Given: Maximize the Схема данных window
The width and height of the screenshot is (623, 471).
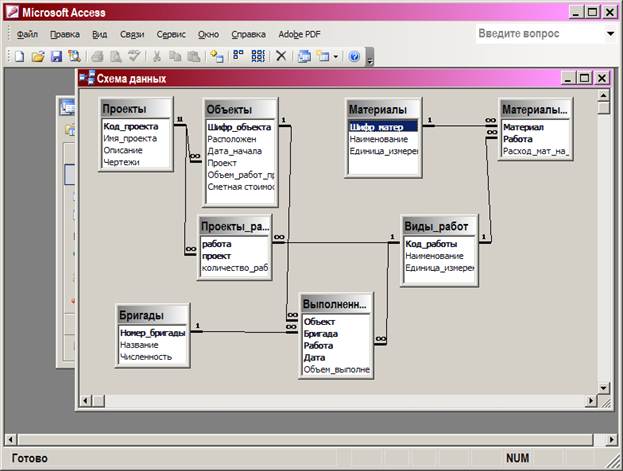Looking at the screenshot, I should pos(584,78).
